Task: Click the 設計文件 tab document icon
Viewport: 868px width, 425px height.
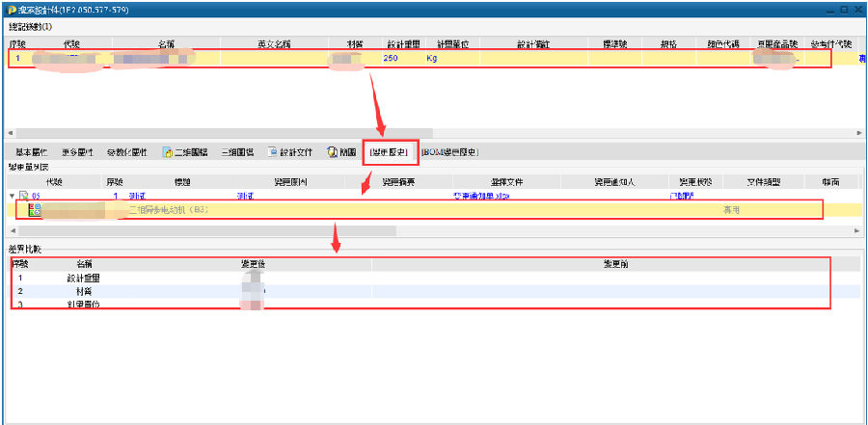Action: coord(272,152)
